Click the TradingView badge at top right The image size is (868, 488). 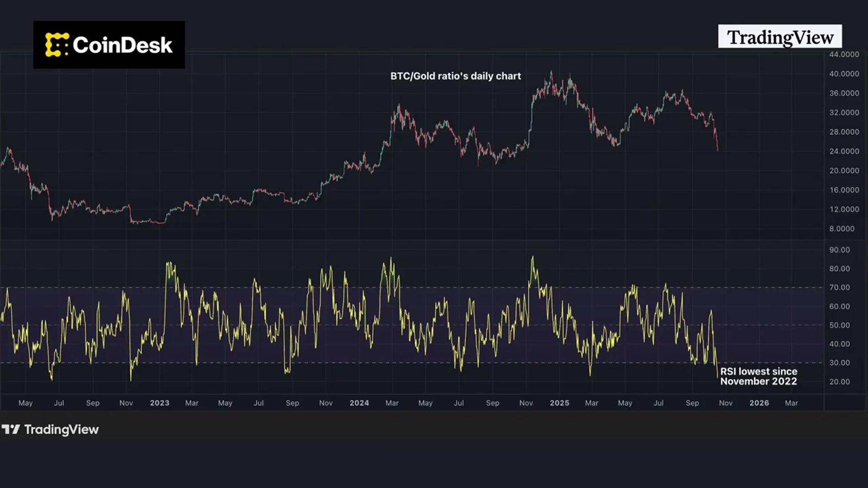tap(780, 37)
